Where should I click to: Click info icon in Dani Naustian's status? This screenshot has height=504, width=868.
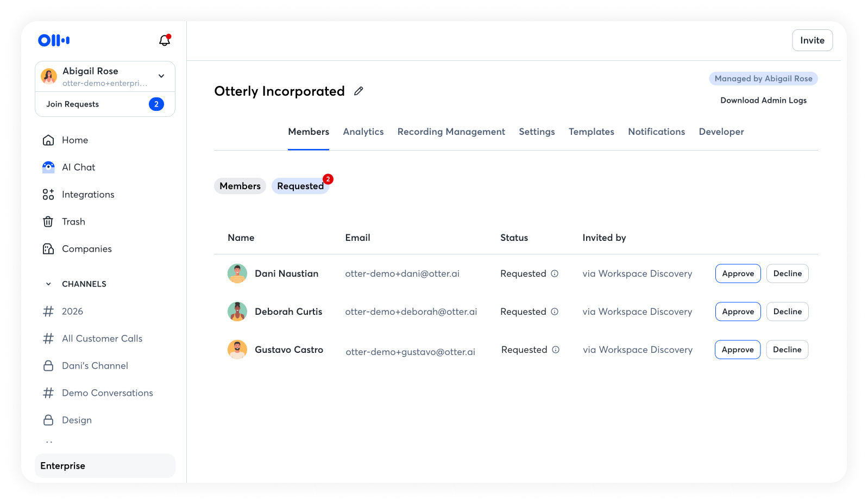click(555, 273)
